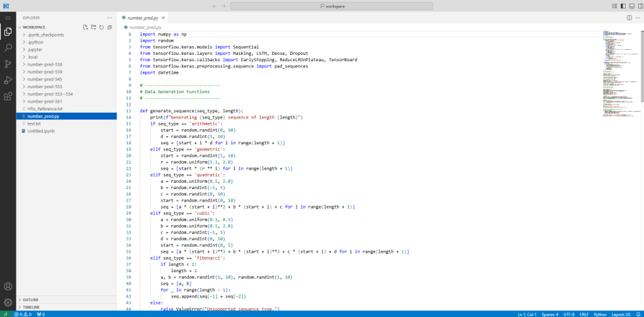
Task: Open the Source Control view
Action: click(x=8, y=64)
